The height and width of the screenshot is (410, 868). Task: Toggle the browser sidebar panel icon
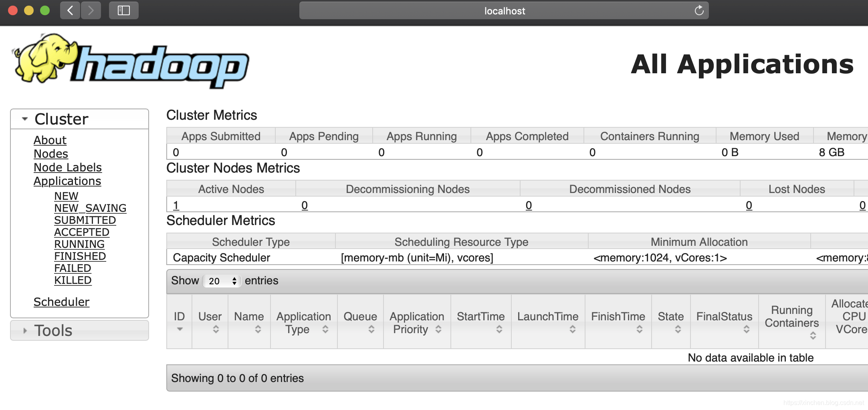click(124, 10)
